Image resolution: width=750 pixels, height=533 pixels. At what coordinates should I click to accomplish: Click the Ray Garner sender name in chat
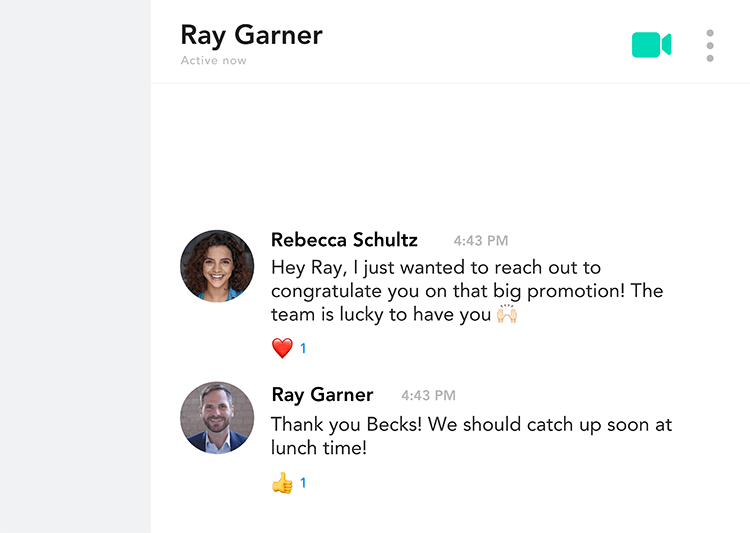[322, 395]
